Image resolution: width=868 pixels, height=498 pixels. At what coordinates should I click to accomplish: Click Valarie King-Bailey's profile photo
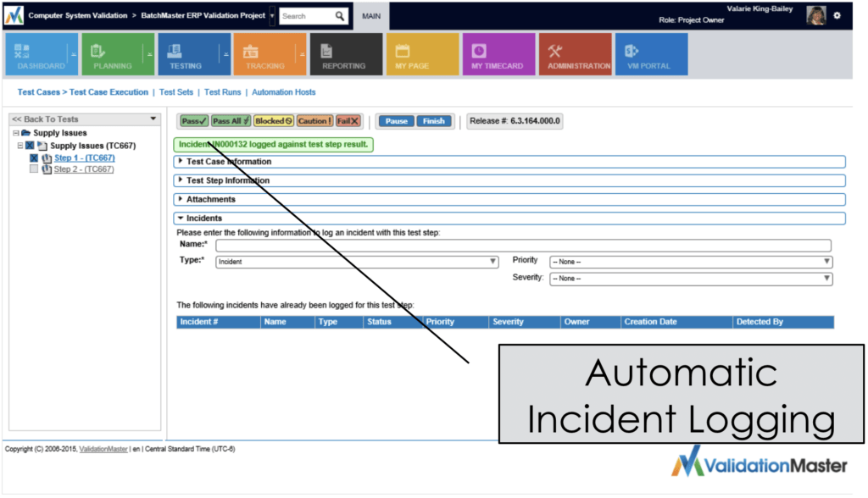816,15
